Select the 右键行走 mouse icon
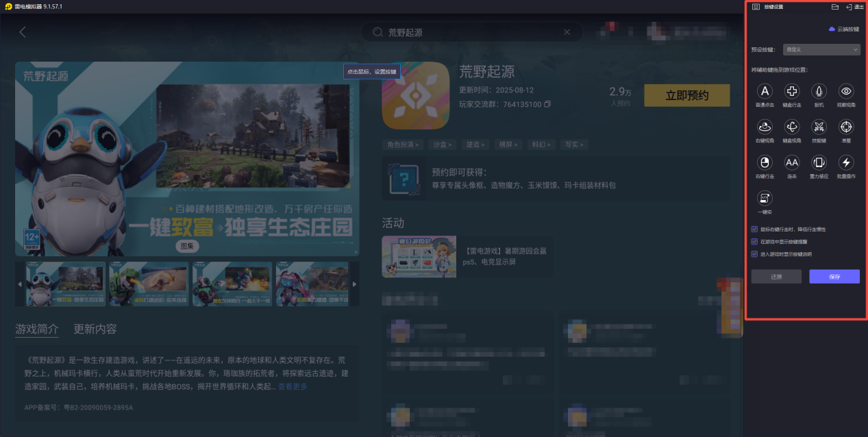The image size is (868, 437). 765,162
